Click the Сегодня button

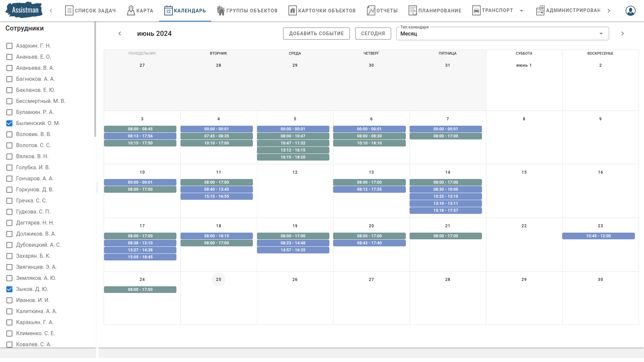373,34
